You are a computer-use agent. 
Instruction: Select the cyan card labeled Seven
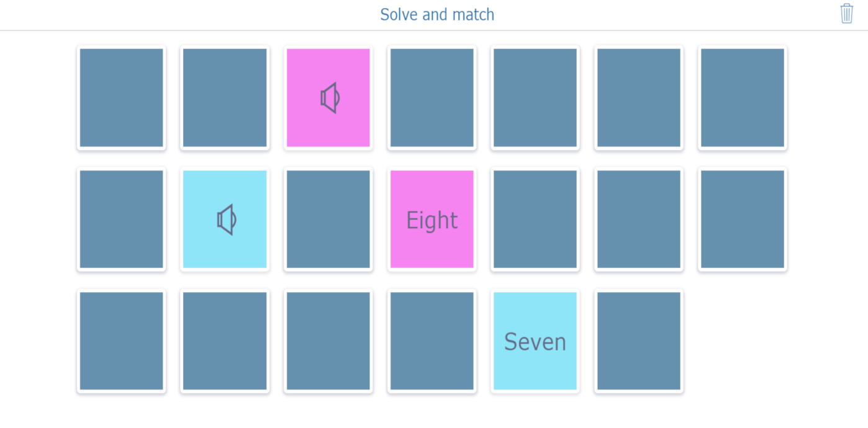point(535,341)
